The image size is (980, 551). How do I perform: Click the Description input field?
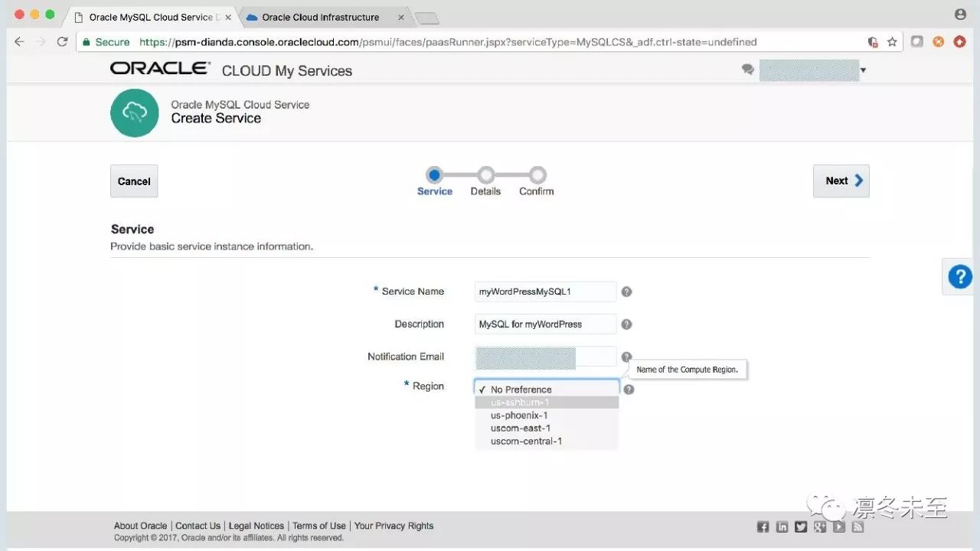tap(546, 324)
